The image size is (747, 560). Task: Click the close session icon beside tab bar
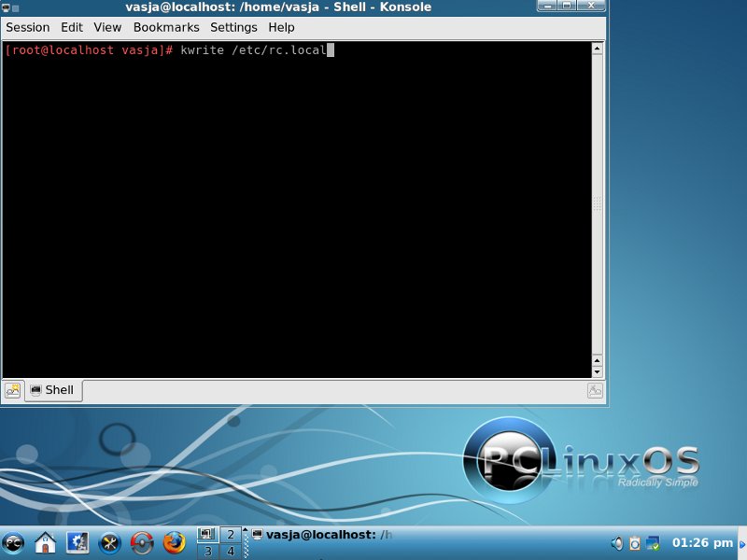coord(595,391)
